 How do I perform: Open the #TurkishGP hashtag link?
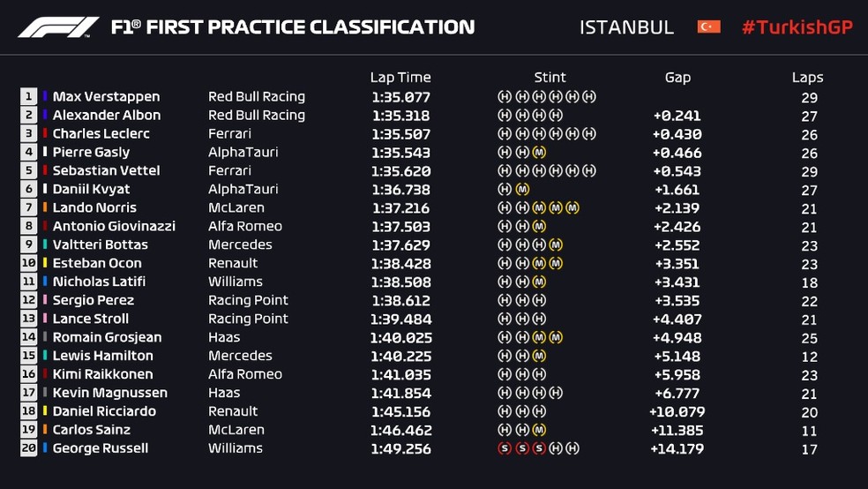click(797, 27)
